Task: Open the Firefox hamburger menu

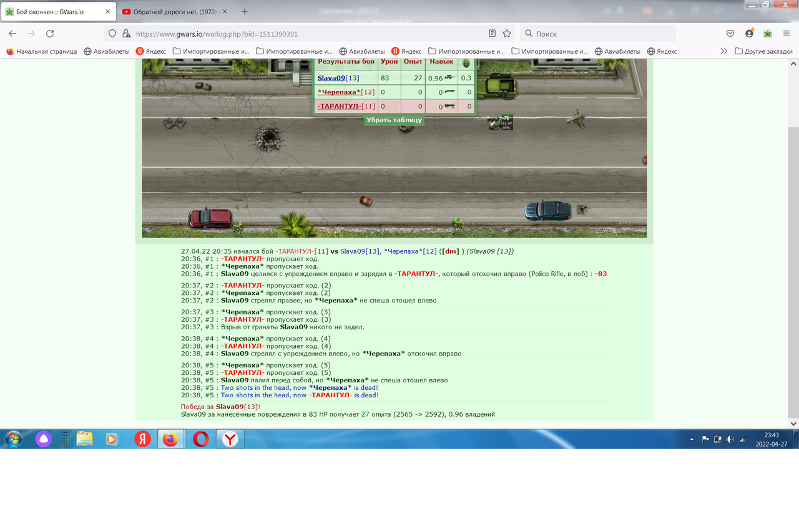Action: coord(787,34)
